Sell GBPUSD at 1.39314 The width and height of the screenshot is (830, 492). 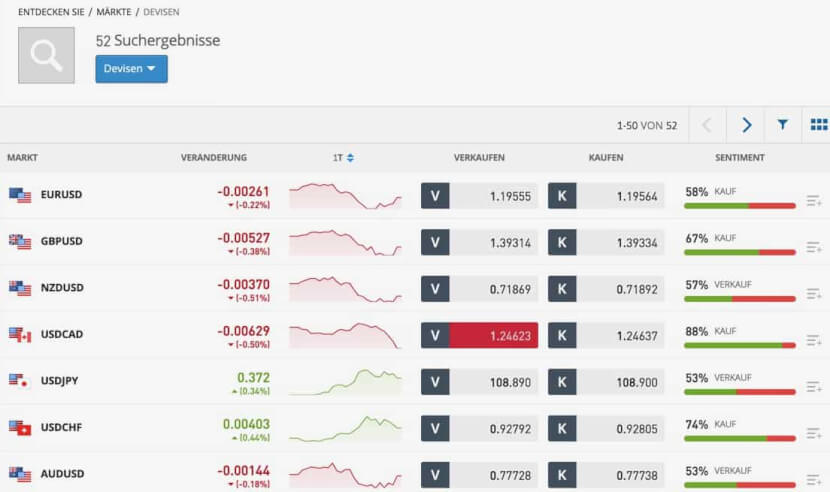point(480,243)
